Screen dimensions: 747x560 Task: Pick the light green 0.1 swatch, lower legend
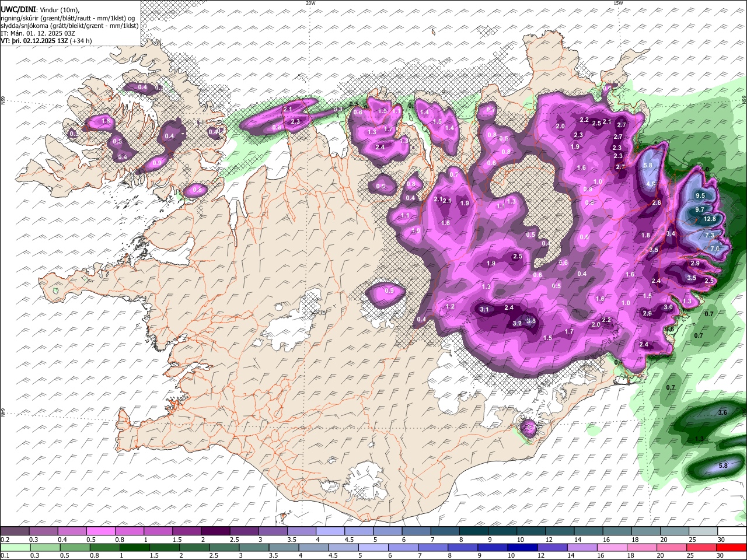tap(15, 547)
